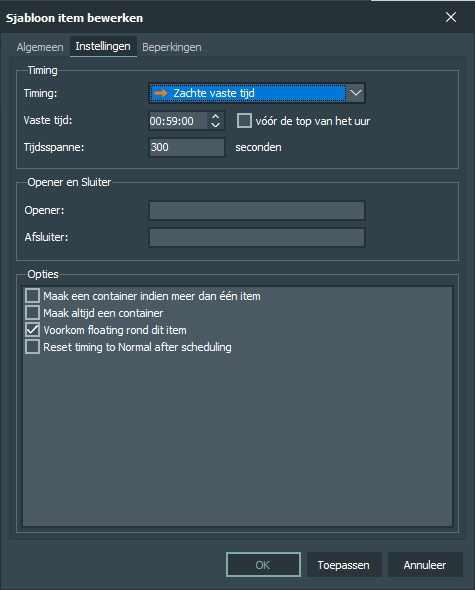Click the Tijdsspanne seconds input field
The height and width of the screenshot is (590, 475).
(x=187, y=147)
